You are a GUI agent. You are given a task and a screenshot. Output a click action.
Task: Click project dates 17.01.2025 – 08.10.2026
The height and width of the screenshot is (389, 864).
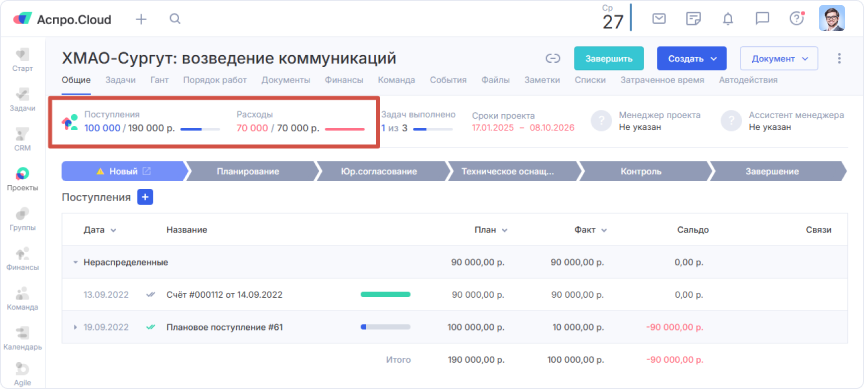(523, 128)
